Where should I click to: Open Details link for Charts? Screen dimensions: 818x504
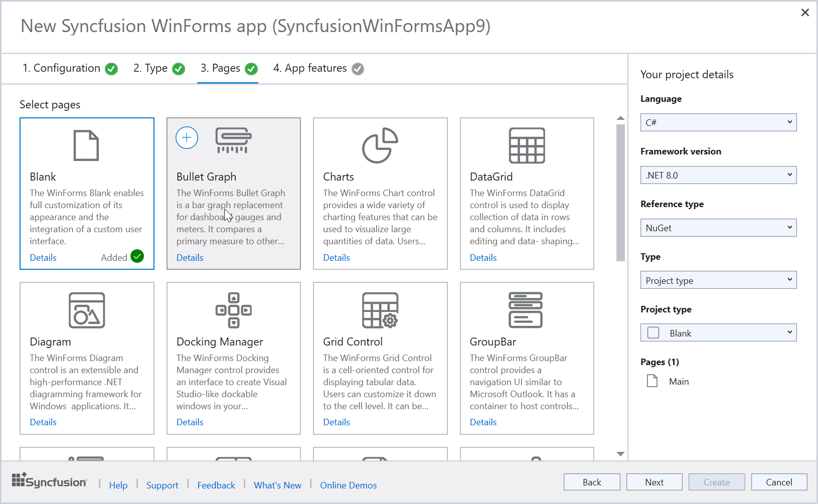click(x=336, y=258)
